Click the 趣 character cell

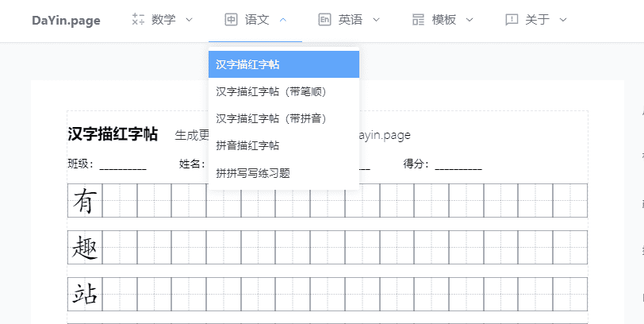pyautogui.click(x=85, y=248)
